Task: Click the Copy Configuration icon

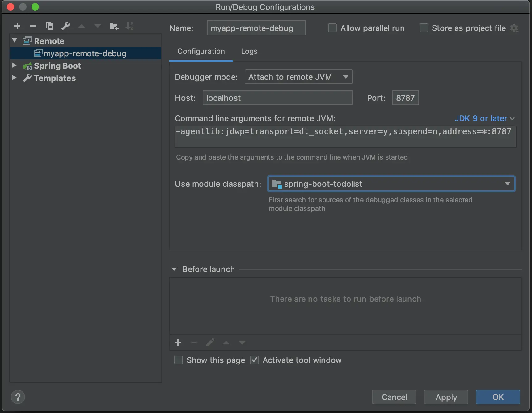Action: tap(49, 26)
